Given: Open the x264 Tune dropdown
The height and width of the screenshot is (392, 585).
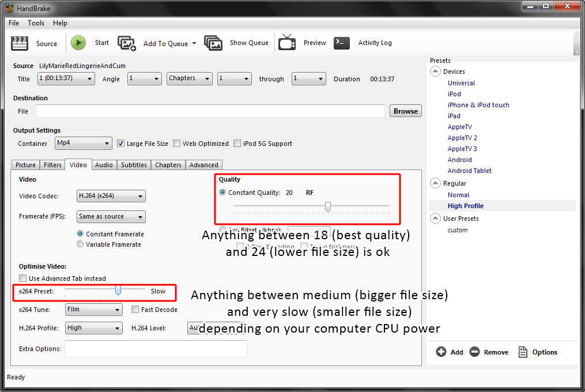Looking at the screenshot, I should 93,310.
